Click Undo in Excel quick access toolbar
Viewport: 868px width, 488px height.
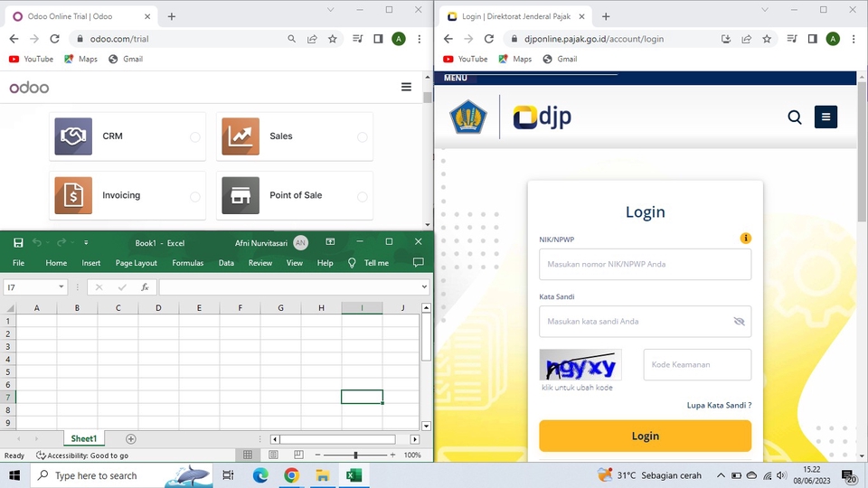click(37, 242)
